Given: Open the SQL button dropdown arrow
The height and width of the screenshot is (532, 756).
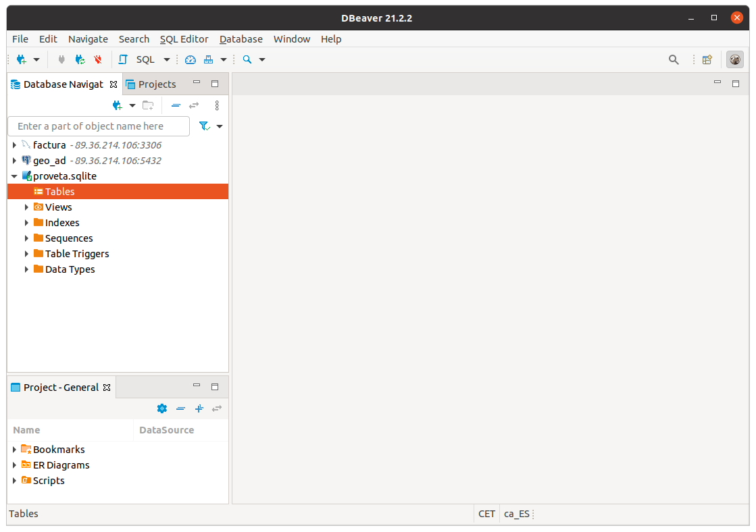Looking at the screenshot, I should [x=167, y=59].
